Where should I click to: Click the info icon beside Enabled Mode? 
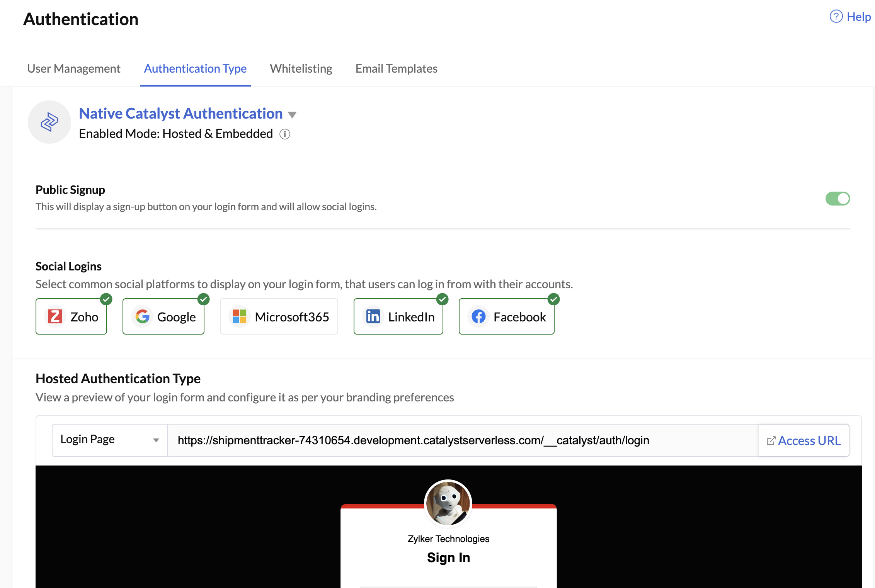coord(285,134)
